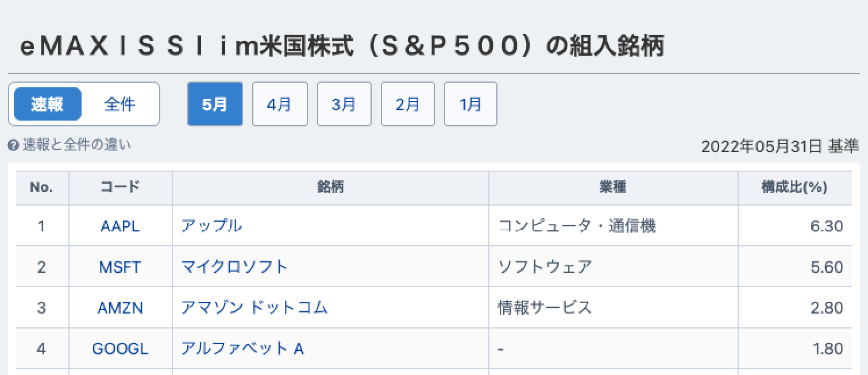This screenshot has width=868, height=375.
Task: Select the GOOGL code link
Action: click(120, 349)
